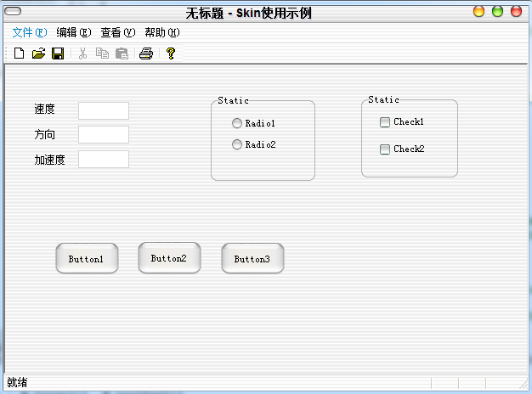This screenshot has height=394, width=532.
Task: Expand the 查看(V) menu
Action: (x=118, y=32)
